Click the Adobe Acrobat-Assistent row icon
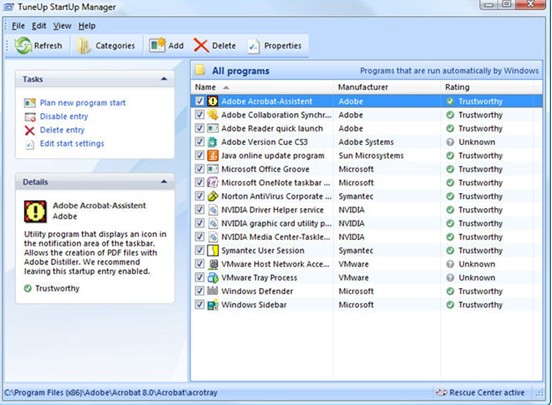552x405 pixels. 212,101
